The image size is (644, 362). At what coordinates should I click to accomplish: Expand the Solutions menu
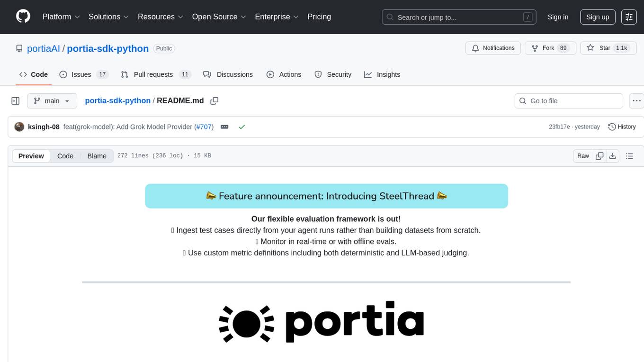[x=109, y=17]
